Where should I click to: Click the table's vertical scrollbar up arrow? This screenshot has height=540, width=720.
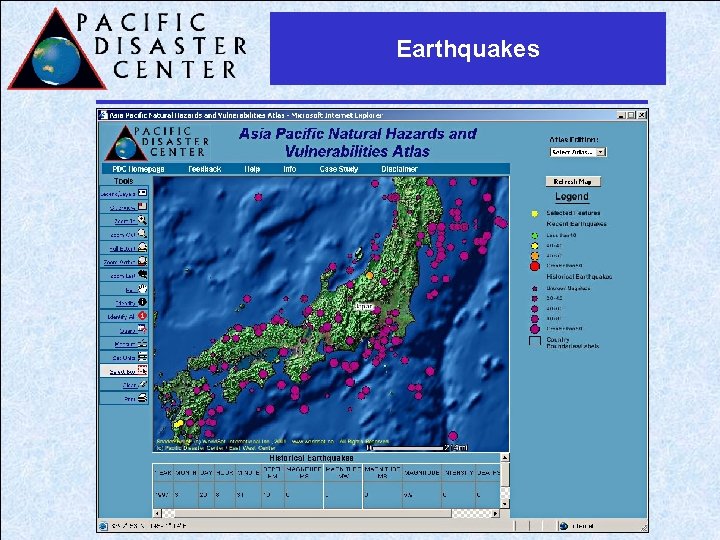pyautogui.click(x=505, y=457)
